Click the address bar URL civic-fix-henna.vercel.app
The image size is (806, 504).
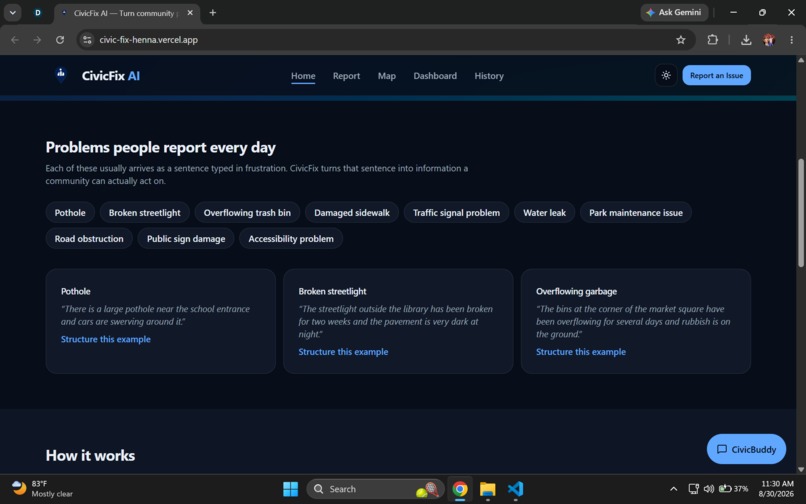coord(149,40)
